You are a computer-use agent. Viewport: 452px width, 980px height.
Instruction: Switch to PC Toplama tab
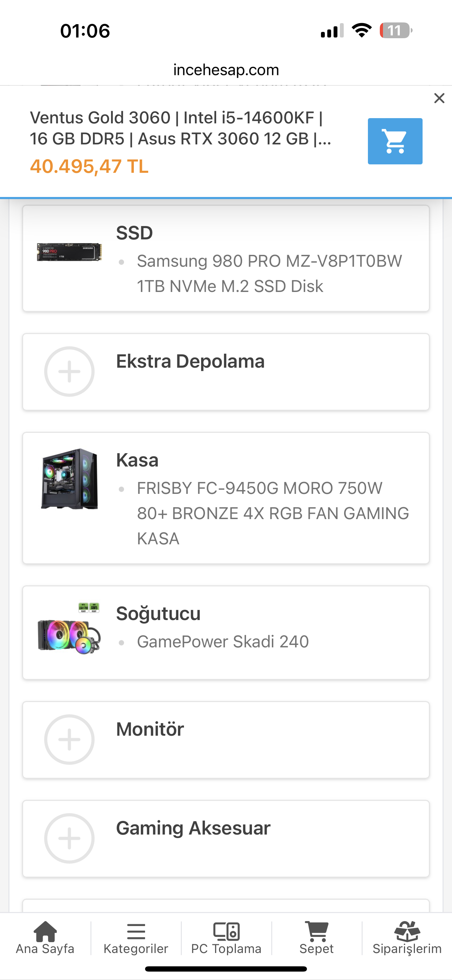(x=226, y=938)
